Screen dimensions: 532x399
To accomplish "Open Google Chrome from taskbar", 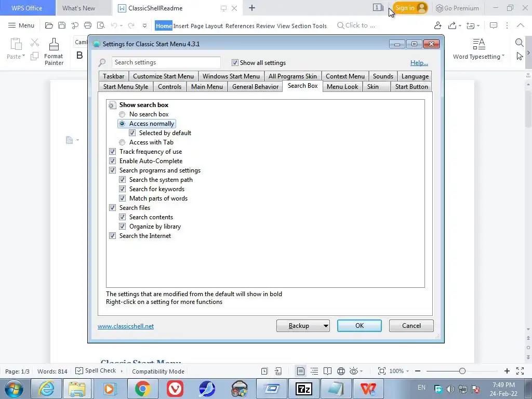I will click(142, 389).
